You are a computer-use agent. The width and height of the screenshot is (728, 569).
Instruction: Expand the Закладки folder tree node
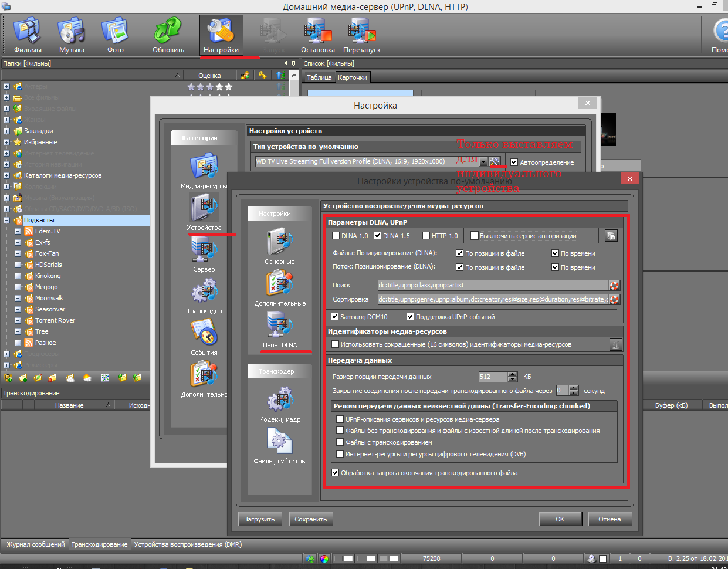6,131
